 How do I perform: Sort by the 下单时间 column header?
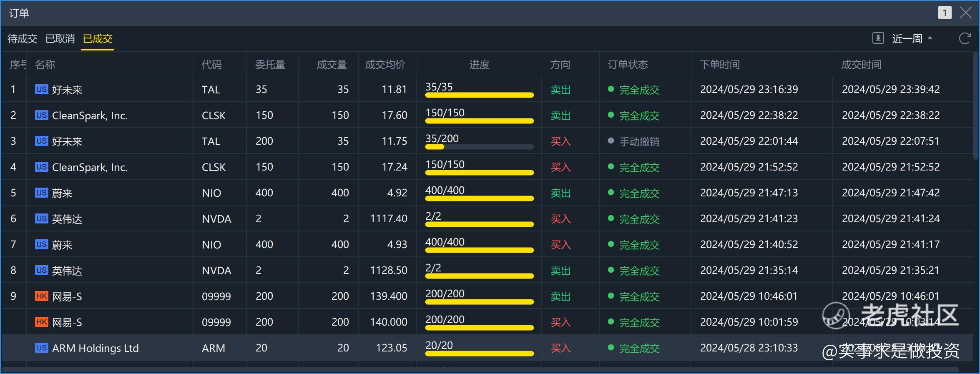[720, 65]
